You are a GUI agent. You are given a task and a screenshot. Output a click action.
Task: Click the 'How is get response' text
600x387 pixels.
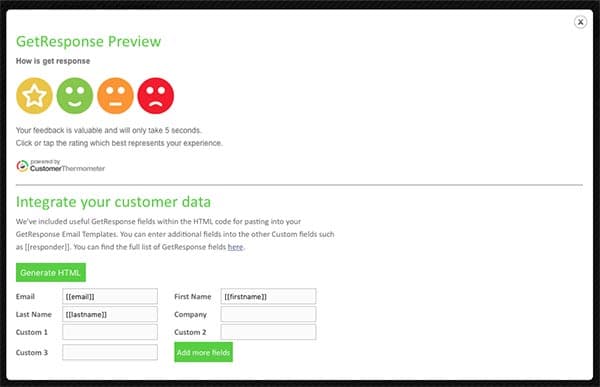click(x=53, y=61)
